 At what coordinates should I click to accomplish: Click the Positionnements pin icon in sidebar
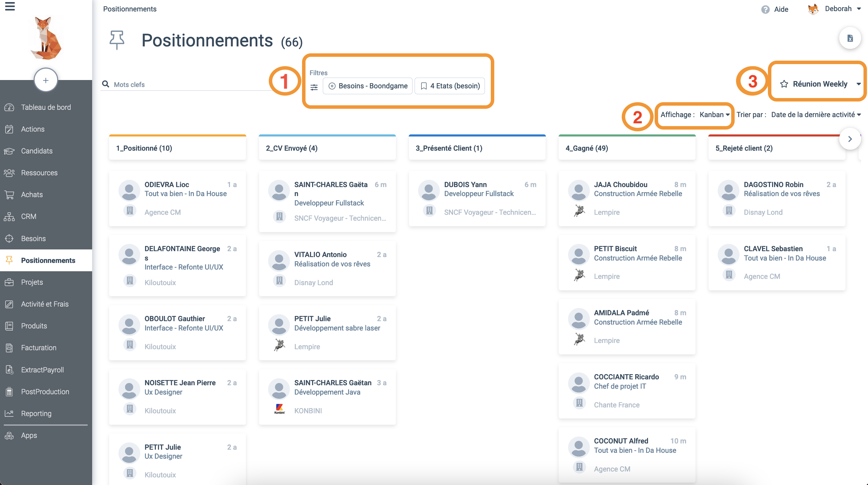click(x=9, y=260)
